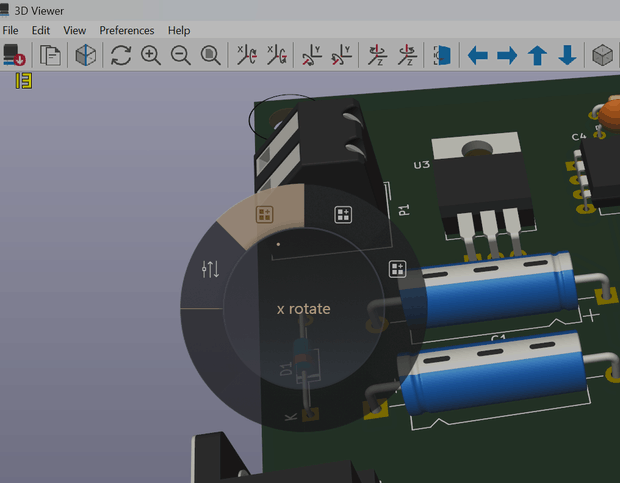Rotate X counterclockwise
The height and width of the screenshot is (483, 620).
276,55
